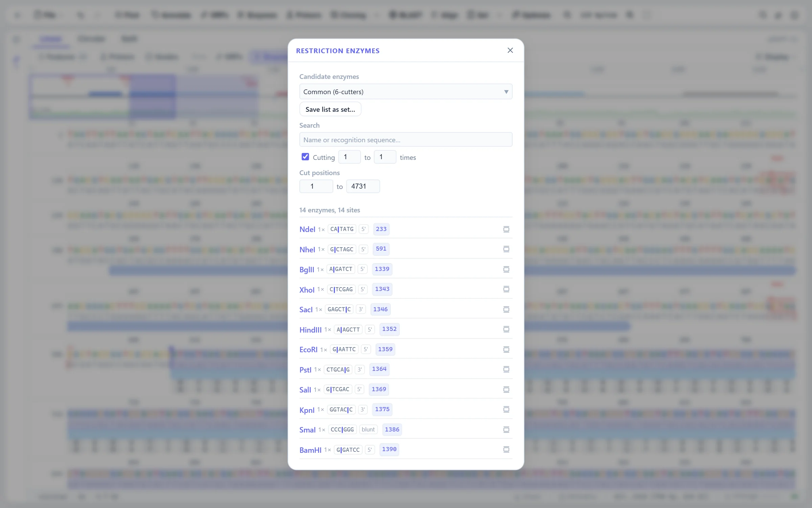812x508 pixels.
Task: Click the SacI row window icon
Action: click(506, 309)
